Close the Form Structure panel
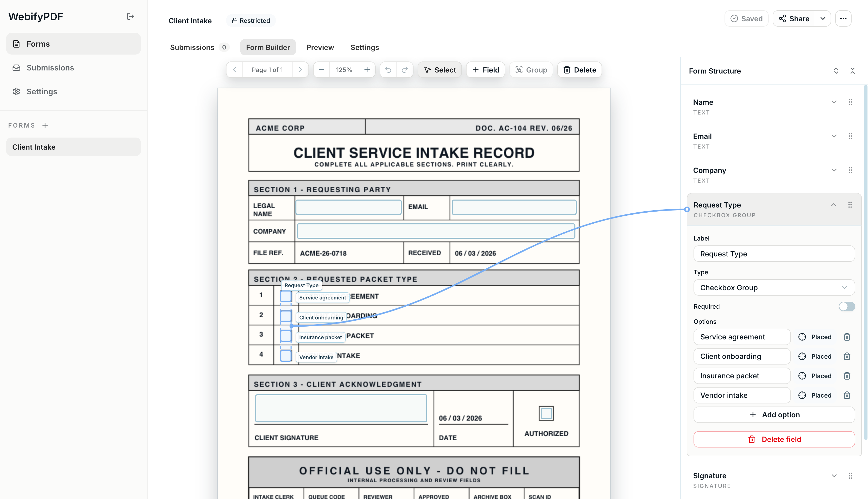Viewport: 868px width, 499px height. pos(852,71)
